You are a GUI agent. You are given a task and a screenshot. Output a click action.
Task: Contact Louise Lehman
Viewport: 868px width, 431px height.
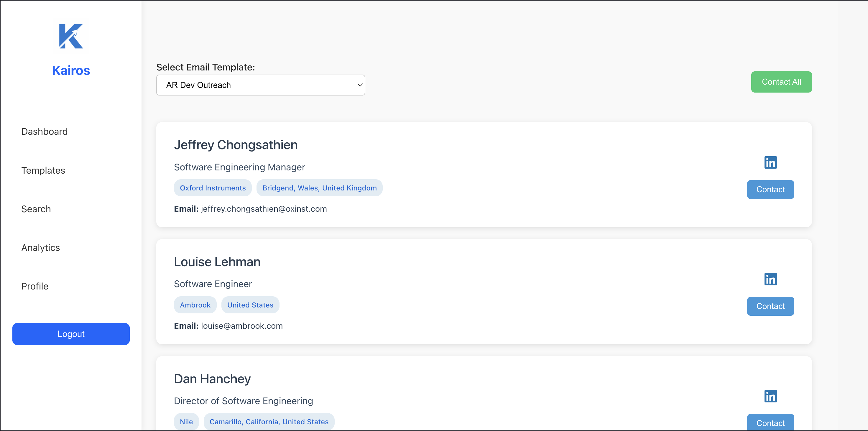pyautogui.click(x=770, y=306)
